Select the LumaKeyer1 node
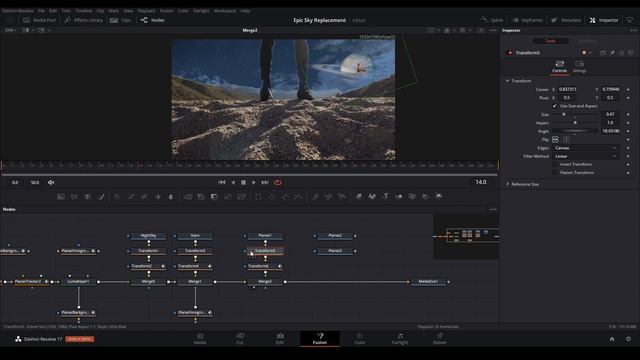 (x=78, y=282)
